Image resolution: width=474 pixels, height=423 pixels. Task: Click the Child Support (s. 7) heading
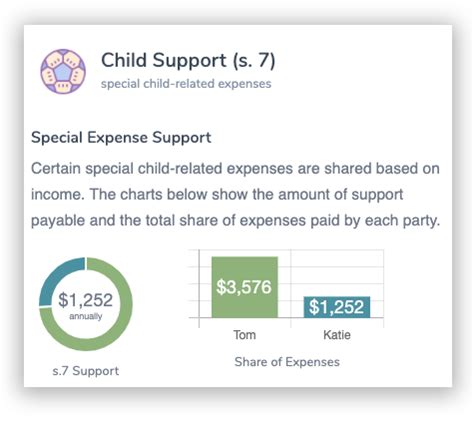(188, 61)
